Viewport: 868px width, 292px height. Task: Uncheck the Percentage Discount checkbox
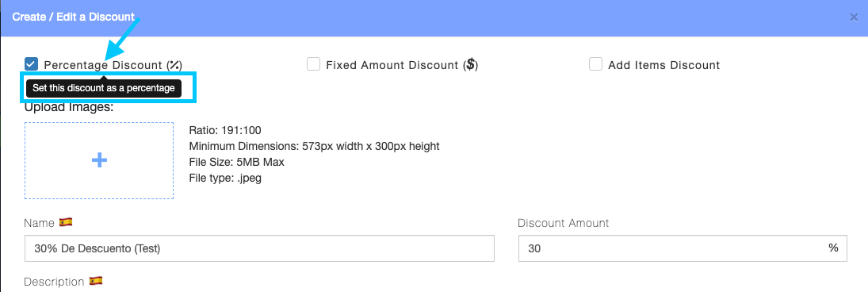pos(32,64)
